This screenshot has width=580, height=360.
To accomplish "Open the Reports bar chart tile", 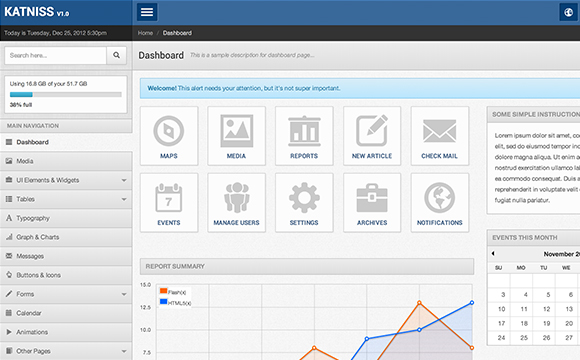I will coord(304,136).
